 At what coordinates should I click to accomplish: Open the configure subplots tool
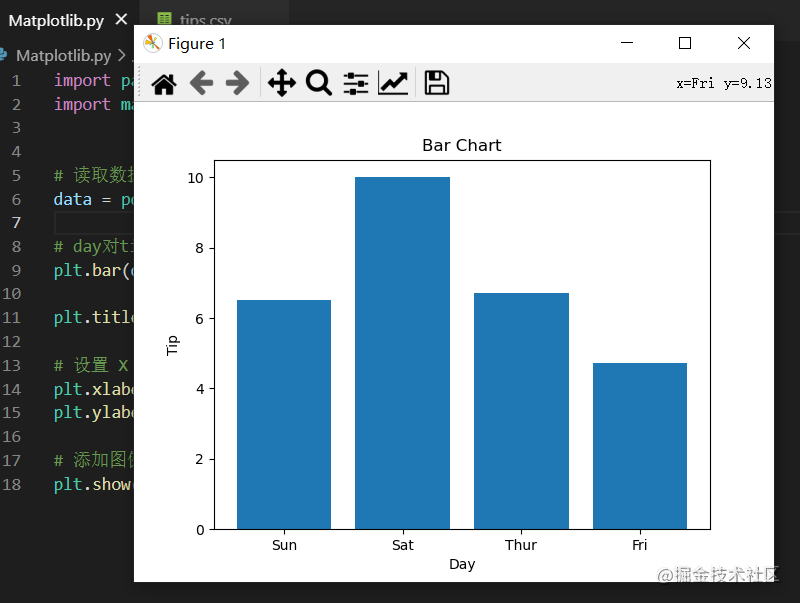356,84
